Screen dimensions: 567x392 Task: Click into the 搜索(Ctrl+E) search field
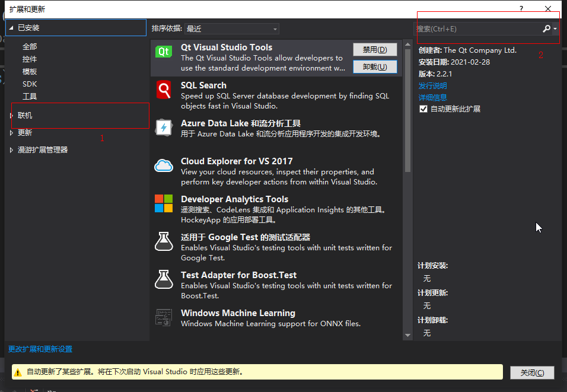[477, 28]
